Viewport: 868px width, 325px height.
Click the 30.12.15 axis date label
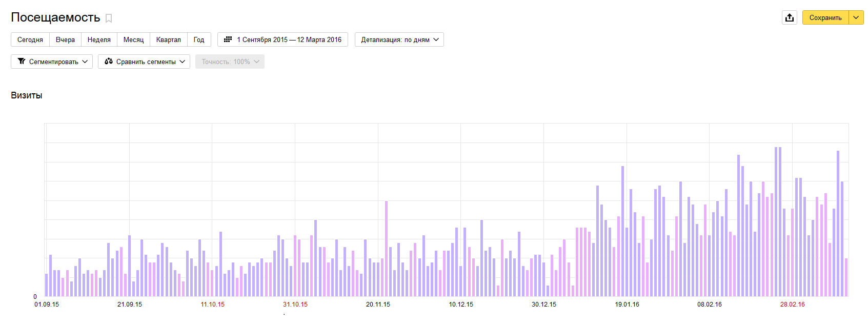click(x=544, y=304)
